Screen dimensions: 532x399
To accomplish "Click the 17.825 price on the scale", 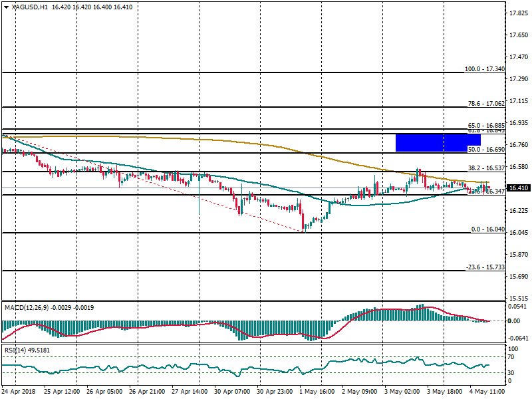I will pyautogui.click(x=519, y=13).
